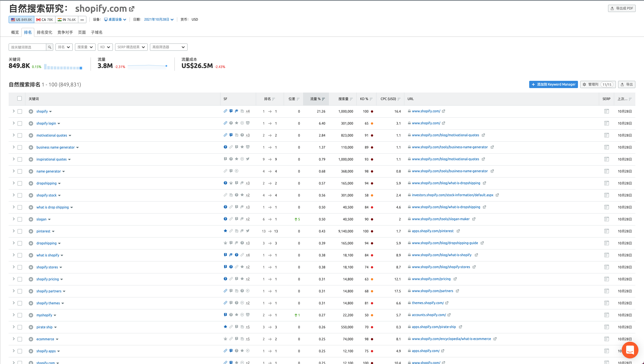Screen dimensions: 644x364
Task: Open external link icon for apps.shopify.com/pinterest
Action: click(458, 231)
